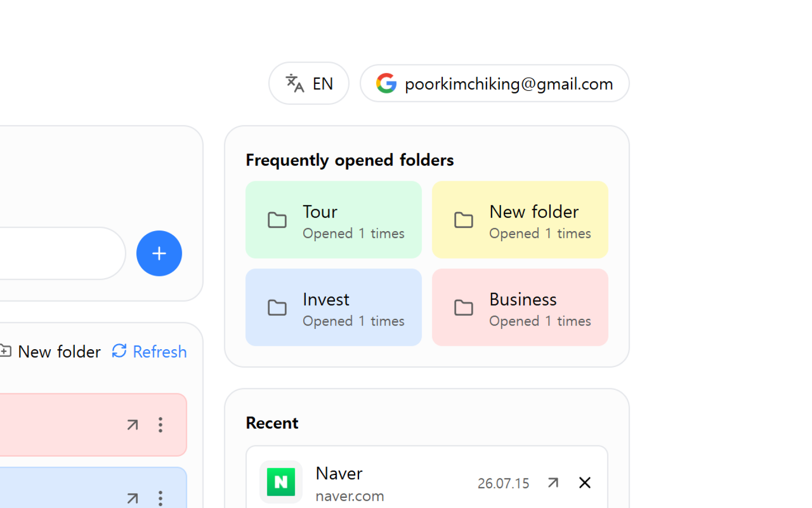Open the Business folder card
The height and width of the screenshot is (508, 812).
point(520,307)
